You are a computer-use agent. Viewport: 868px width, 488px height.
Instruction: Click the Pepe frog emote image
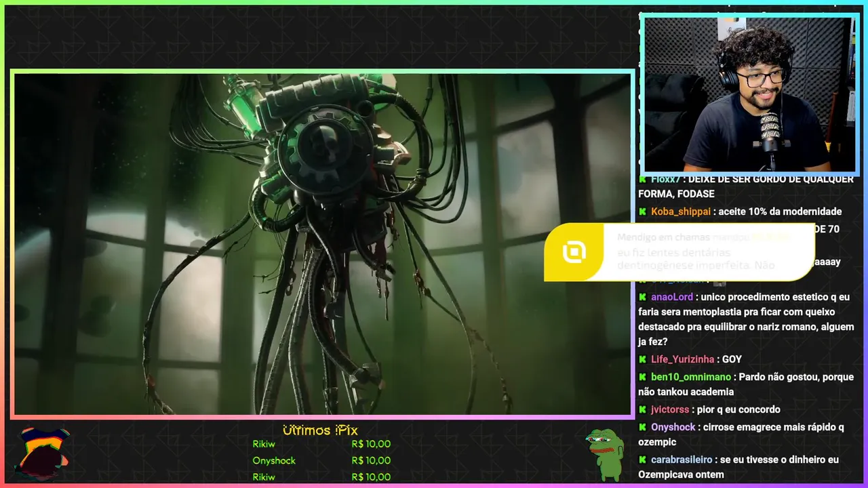pos(605,455)
